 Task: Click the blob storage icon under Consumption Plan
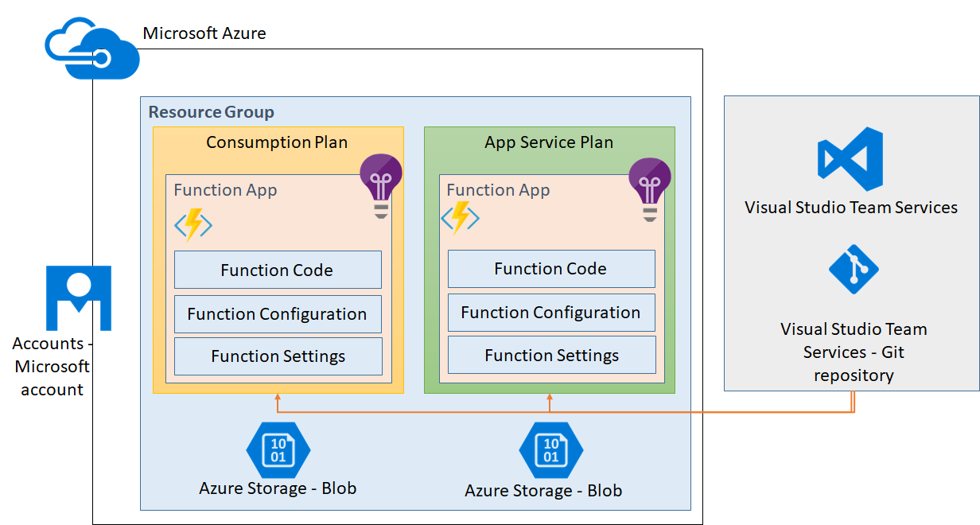pos(278,449)
